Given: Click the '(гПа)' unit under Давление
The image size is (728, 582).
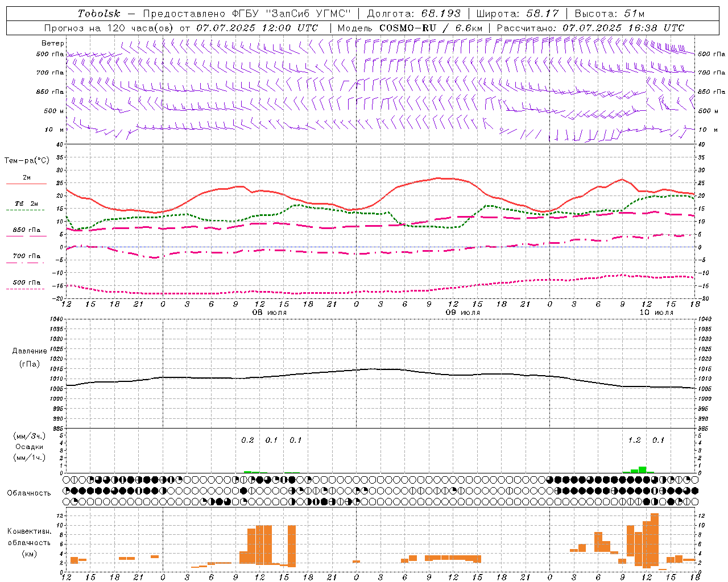Looking at the screenshot, I should tap(30, 364).
